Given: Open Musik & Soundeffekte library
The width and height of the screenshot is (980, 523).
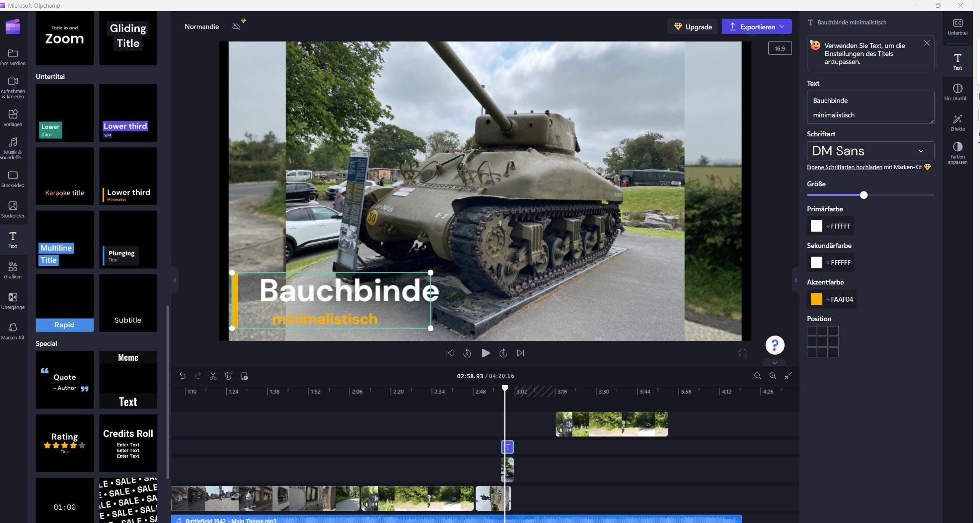Looking at the screenshot, I should 13,148.
